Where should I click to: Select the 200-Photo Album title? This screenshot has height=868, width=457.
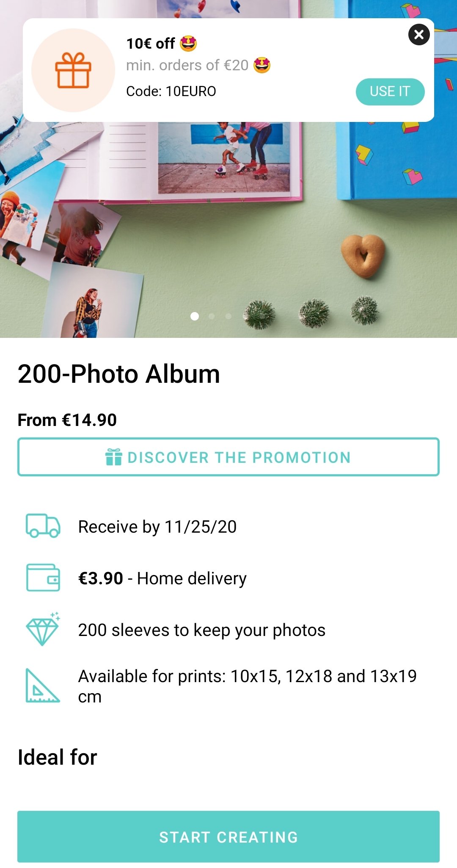click(119, 374)
